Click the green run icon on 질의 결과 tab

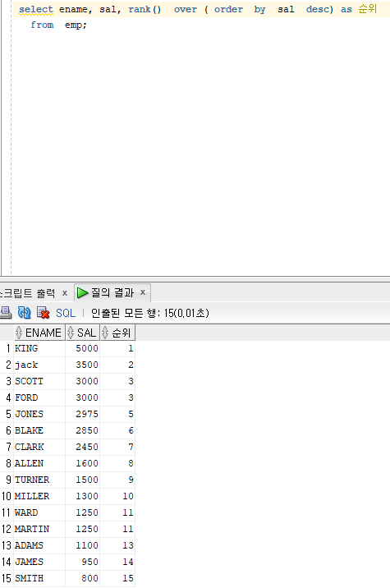(x=82, y=292)
